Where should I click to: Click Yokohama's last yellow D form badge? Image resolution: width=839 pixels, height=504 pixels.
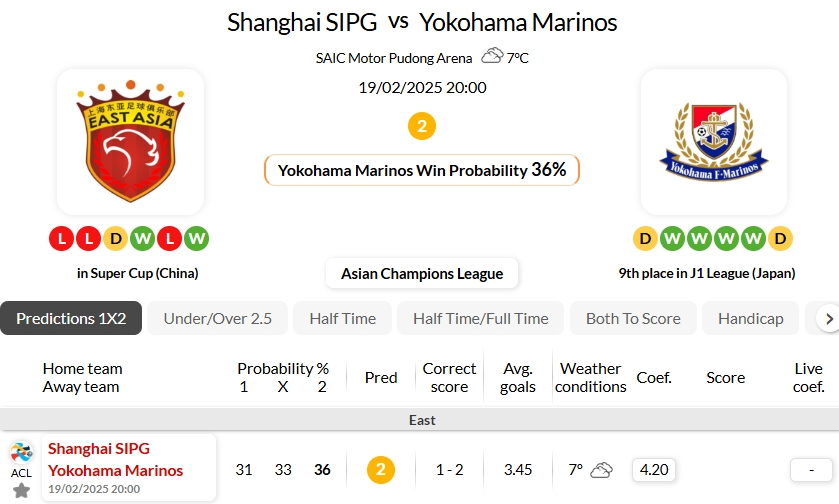(780, 239)
